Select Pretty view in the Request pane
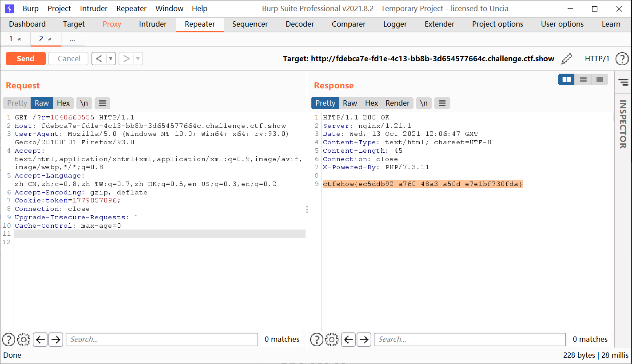Image resolution: width=632 pixels, height=364 pixels. point(17,103)
